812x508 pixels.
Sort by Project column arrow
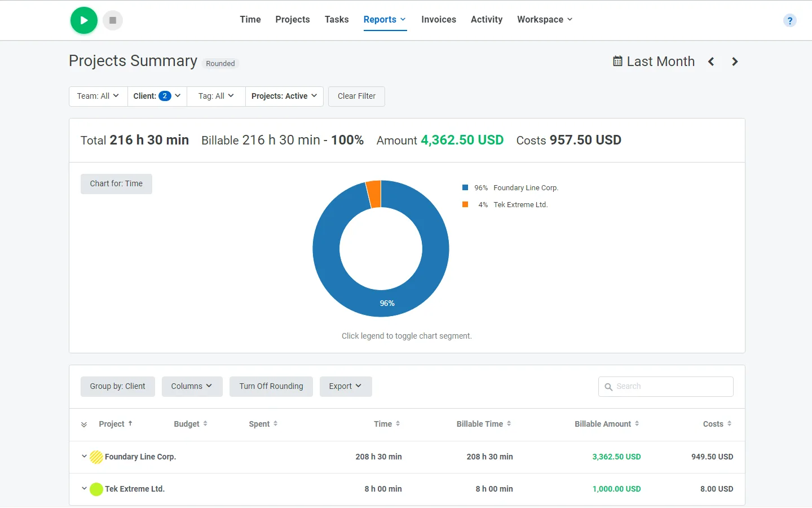click(x=130, y=423)
